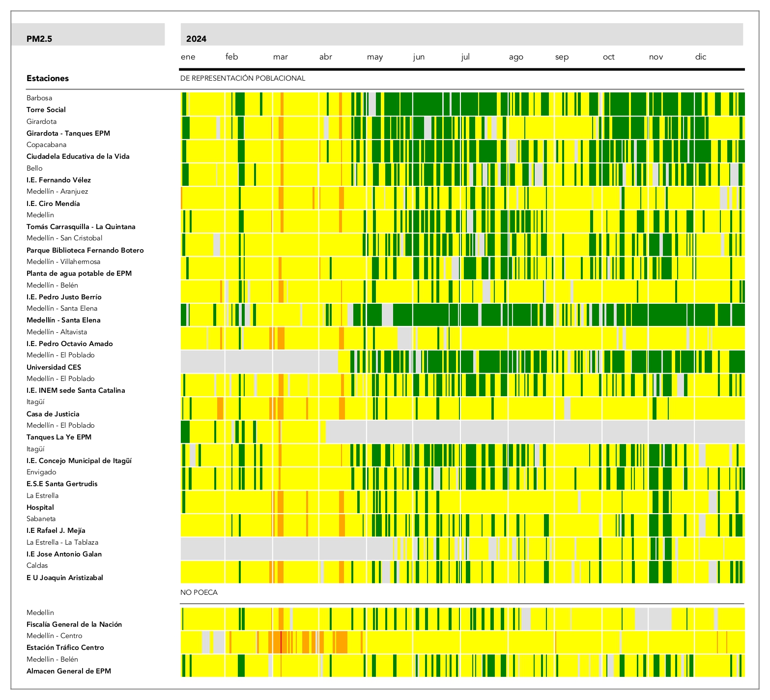Viewport: 770px width, 700px height.
Task: Select the I.E. Pedro Octavio Amado label
Action: pyautogui.click(x=70, y=344)
